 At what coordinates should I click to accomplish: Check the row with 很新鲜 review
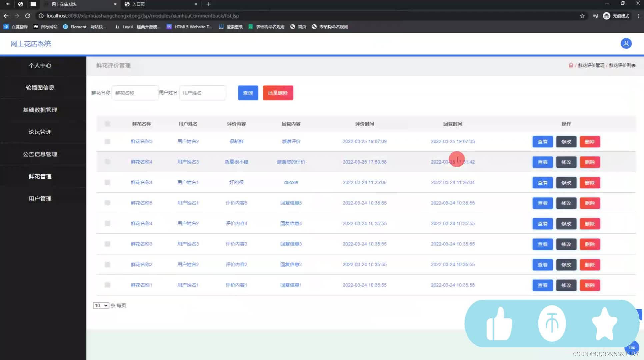pos(107,141)
